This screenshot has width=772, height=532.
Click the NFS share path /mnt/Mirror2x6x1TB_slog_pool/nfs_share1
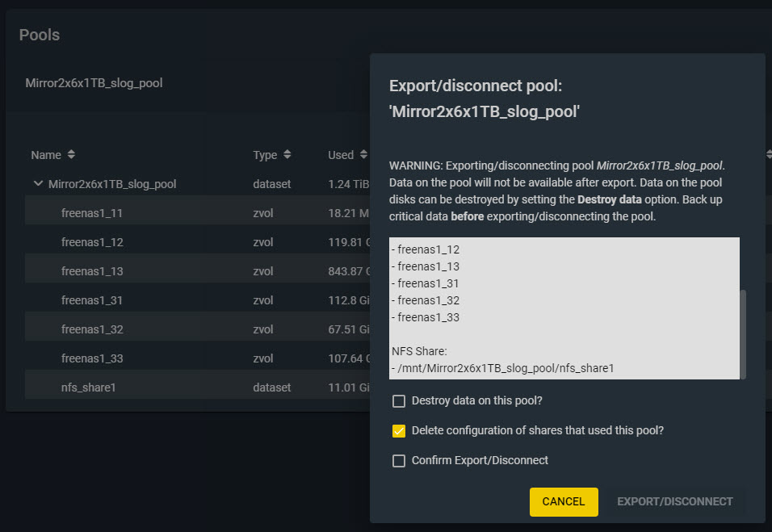click(506, 368)
